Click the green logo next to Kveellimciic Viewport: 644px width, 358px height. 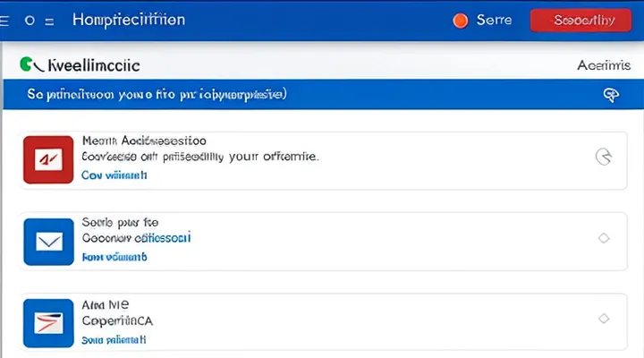tap(28, 64)
